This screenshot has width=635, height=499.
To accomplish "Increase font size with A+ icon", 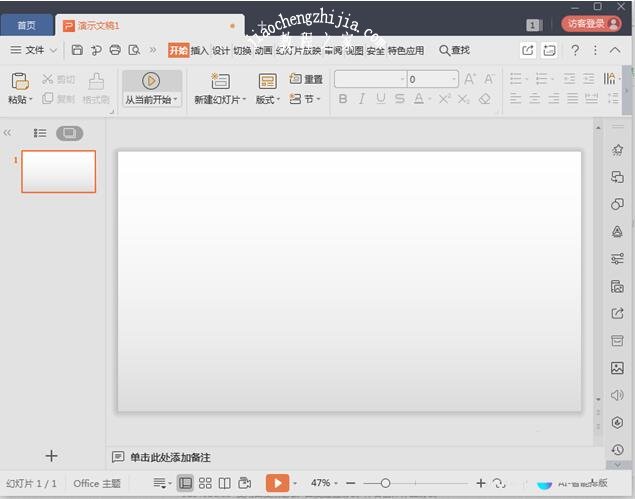I will 470,79.
